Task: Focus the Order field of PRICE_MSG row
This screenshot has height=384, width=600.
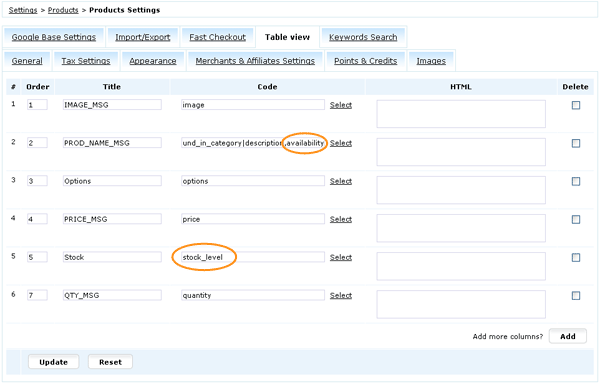Action: (x=37, y=219)
